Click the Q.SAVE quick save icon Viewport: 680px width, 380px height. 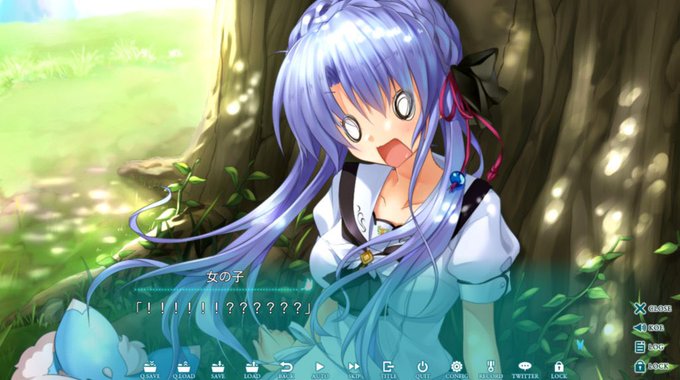pyautogui.click(x=150, y=370)
